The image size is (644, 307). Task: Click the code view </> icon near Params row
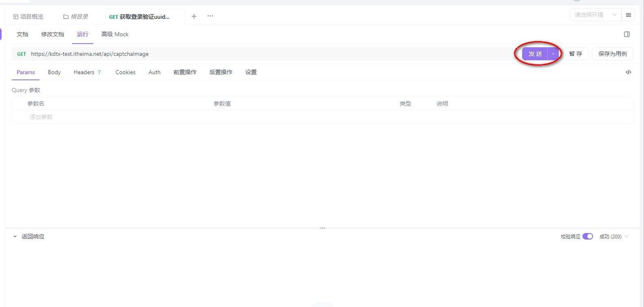coord(628,72)
